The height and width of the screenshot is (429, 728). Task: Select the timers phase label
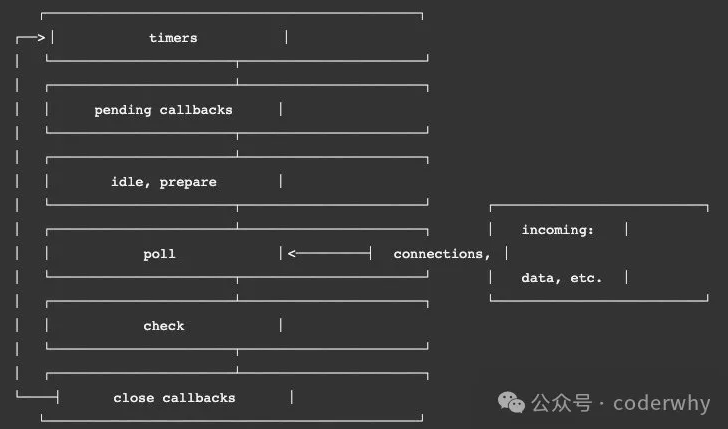(173, 38)
